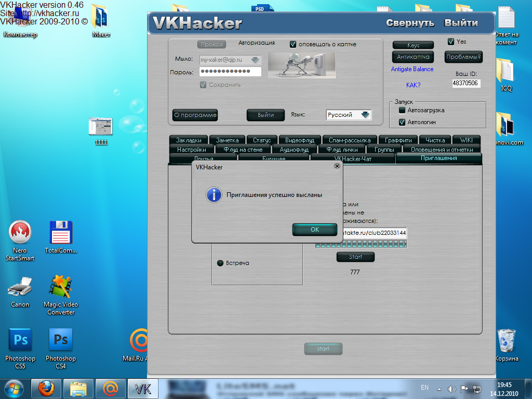Open Photoshop CS4 desktop icon
Image resolution: width=532 pixels, height=399 pixels.
click(61, 348)
